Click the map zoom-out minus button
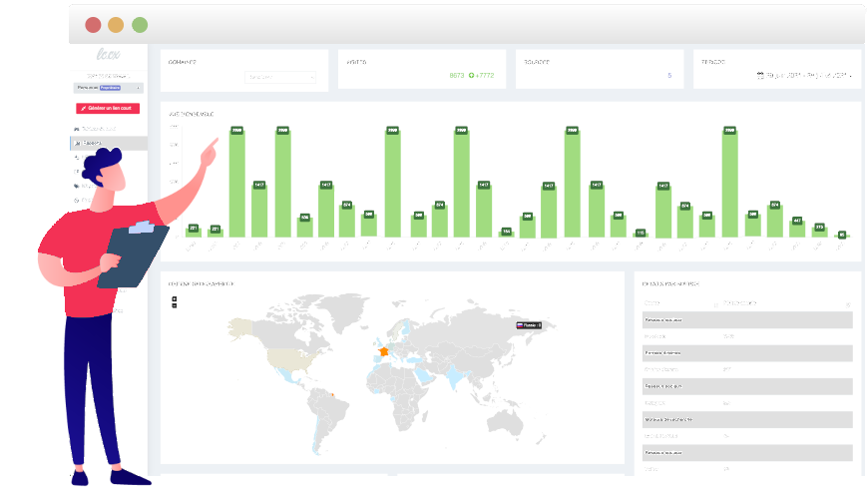The height and width of the screenshot is (499, 868). (175, 305)
